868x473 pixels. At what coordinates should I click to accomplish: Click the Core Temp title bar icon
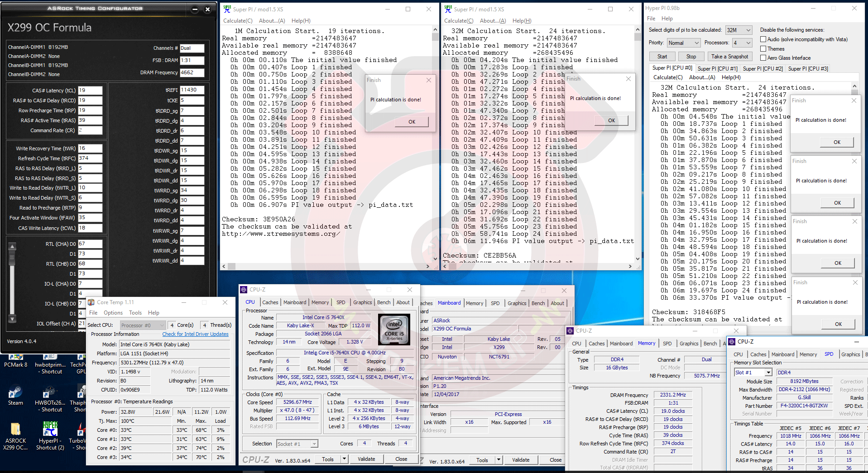[x=91, y=302]
